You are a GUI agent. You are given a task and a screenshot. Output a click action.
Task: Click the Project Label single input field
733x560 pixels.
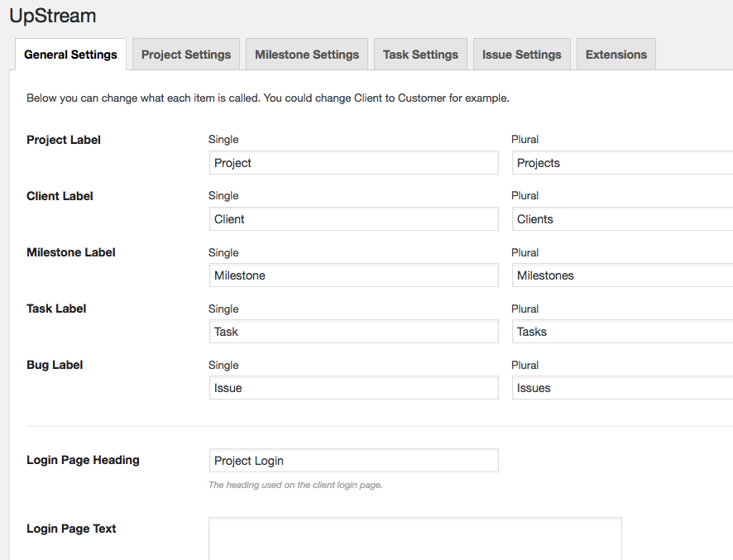pyautogui.click(x=353, y=163)
